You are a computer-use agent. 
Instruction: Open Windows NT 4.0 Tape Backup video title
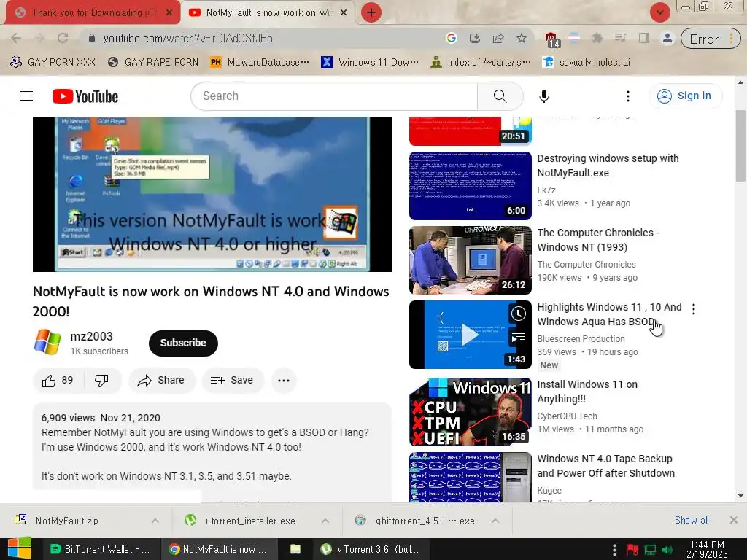click(606, 466)
